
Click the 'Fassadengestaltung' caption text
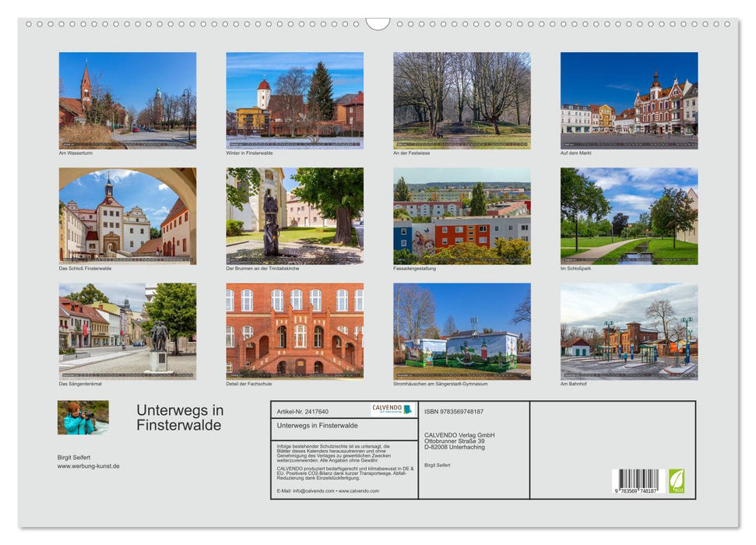(x=414, y=268)
